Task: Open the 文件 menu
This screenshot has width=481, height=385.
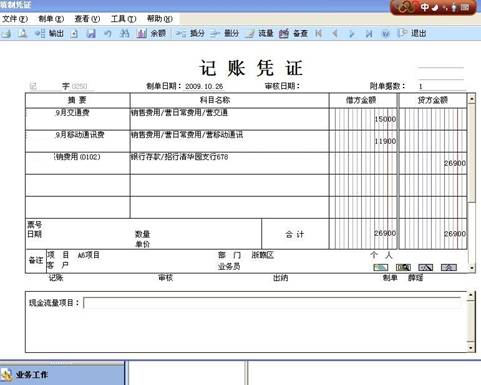Action: click(x=15, y=19)
